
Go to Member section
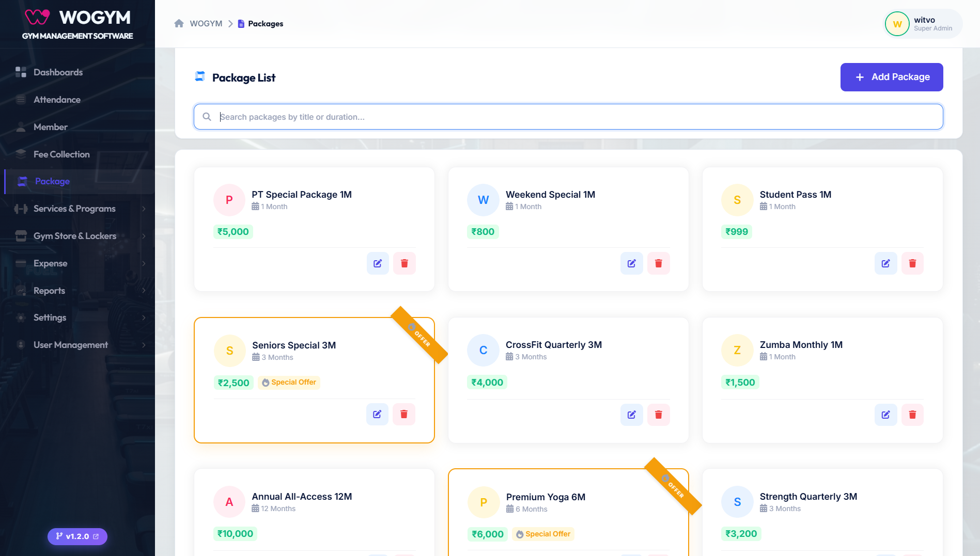click(x=77, y=127)
